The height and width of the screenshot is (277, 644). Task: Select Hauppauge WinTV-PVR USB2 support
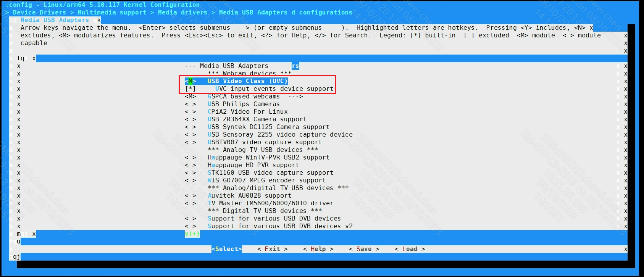pyautogui.click(x=268, y=158)
